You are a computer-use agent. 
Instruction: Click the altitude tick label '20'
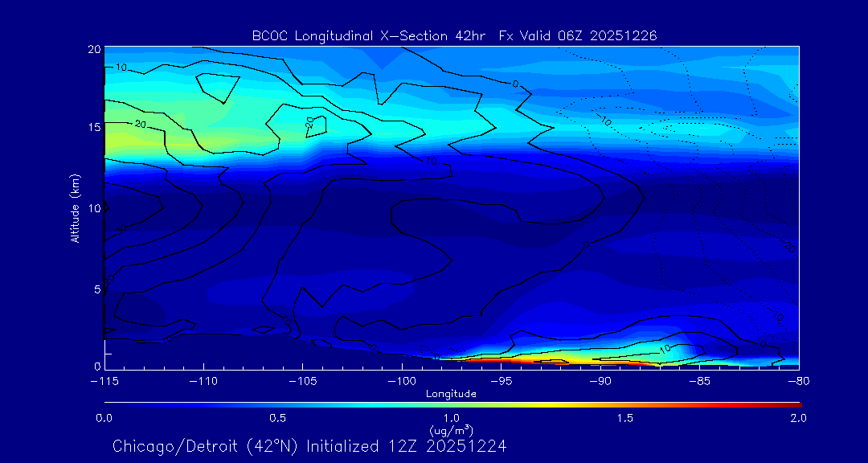point(94,49)
